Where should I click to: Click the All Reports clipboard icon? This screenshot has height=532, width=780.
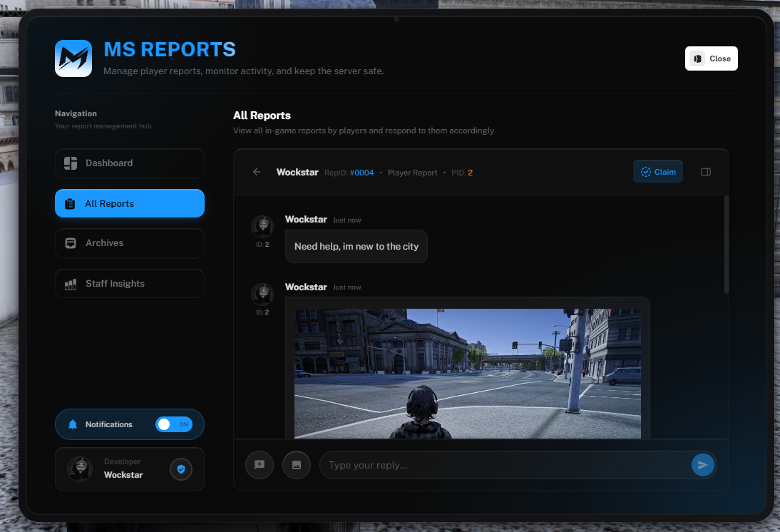tap(70, 203)
